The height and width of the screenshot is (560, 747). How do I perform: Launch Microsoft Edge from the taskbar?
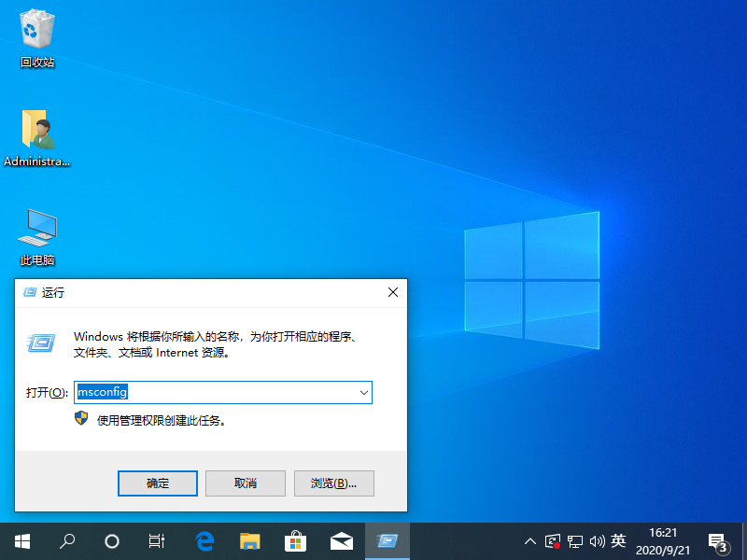[204, 540]
